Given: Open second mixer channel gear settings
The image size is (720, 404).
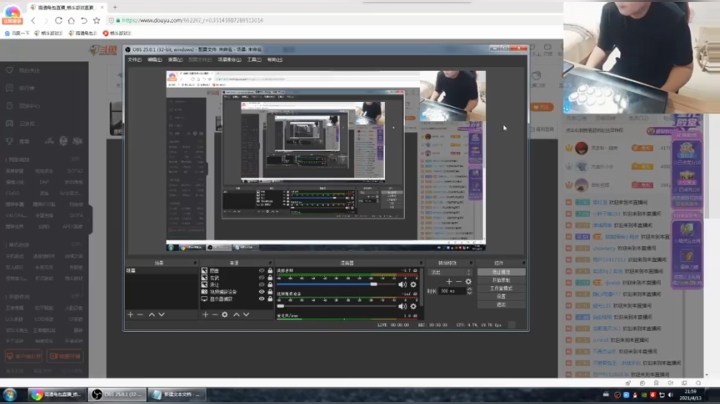Looking at the screenshot, I should (x=413, y=306).
